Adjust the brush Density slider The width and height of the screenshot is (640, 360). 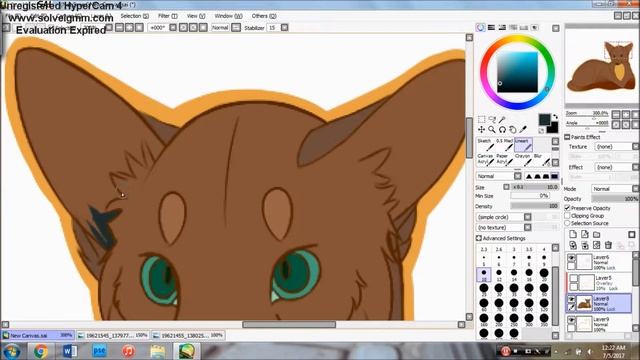534,206
